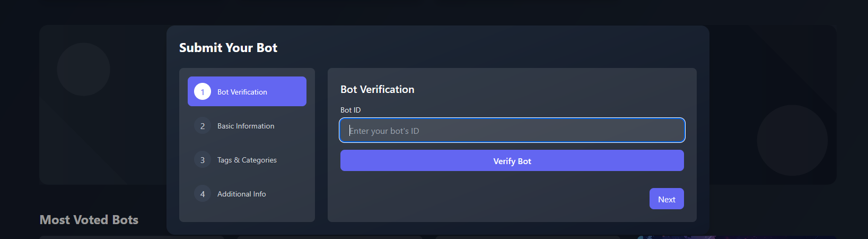Screen dimensions: 868x239
Task: Click the step 1 number circle
Action: click(x=203, y=92)
